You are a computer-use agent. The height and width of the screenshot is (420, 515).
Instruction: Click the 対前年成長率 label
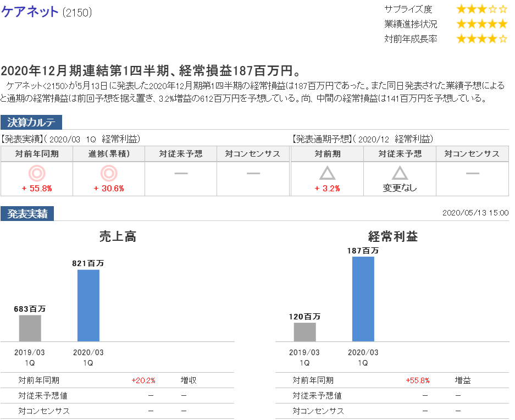411,39
